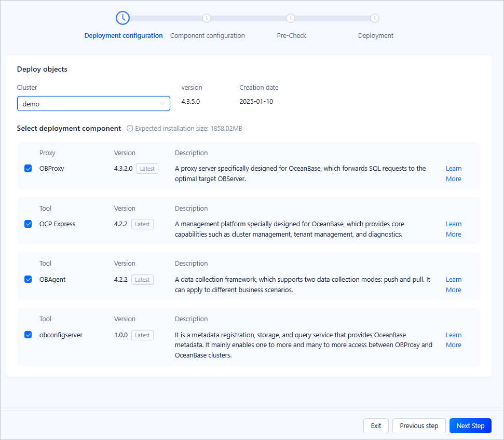Select the Pre-Check step label
The height and width of the screenshot is (440, 504).
point(291,36)
